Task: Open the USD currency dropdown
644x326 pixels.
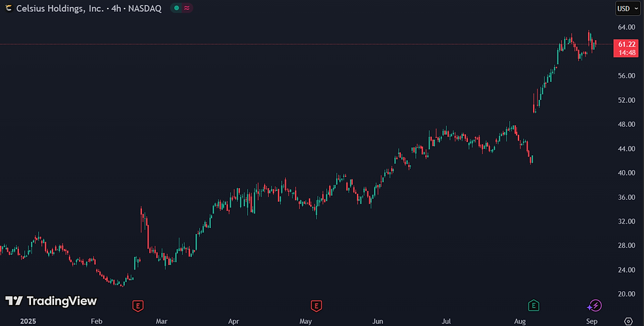Action: [x=628, y=9]
